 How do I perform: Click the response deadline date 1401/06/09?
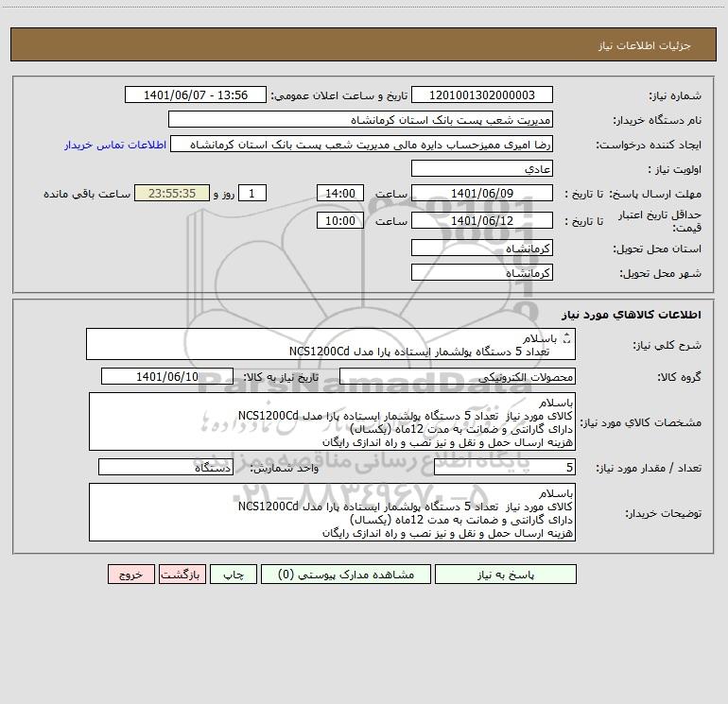click(482, 193)
